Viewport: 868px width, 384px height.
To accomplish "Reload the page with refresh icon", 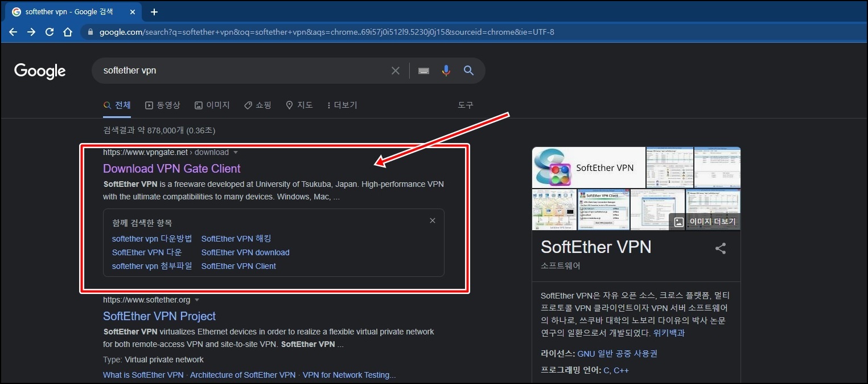I will click(x=50, y=32).
